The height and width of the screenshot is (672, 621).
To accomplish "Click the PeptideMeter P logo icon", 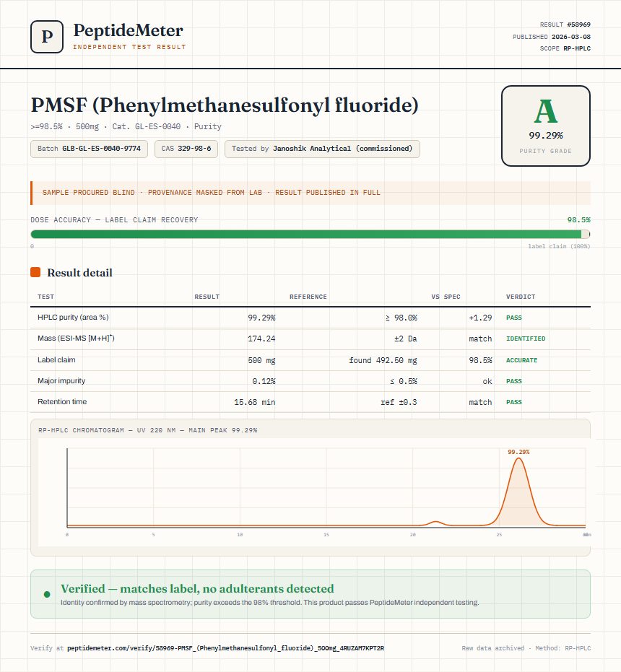I will [47, 37].
